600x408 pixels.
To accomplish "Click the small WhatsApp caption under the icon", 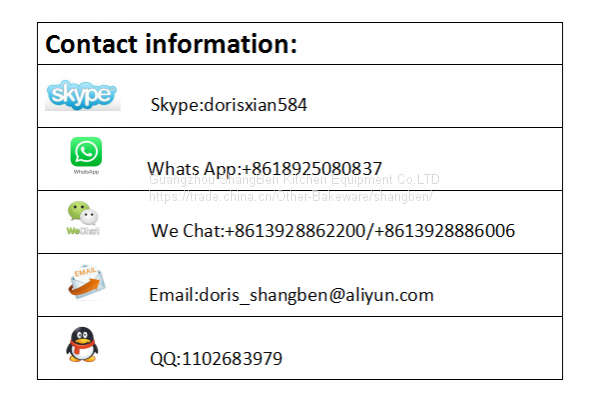I will pyautogui.click(x=86, y=172).
